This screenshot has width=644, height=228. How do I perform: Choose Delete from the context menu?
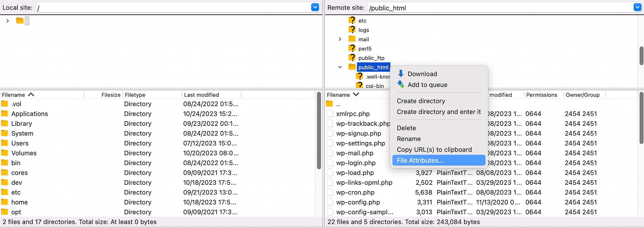(406, 128)
